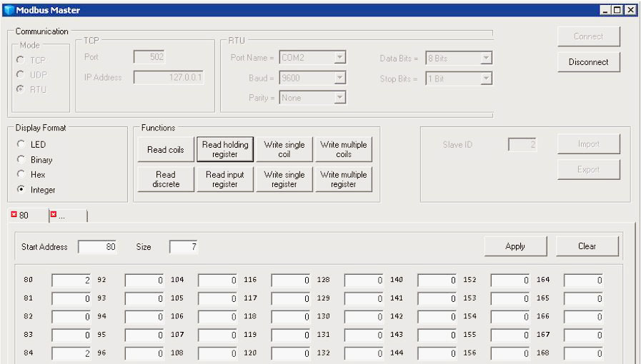
Task: Click register 168 value field
Action: click(583, 353)
